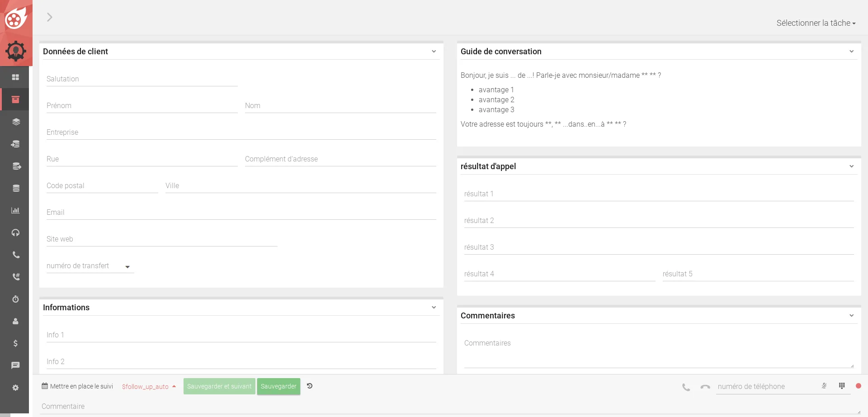Image resolution: width=868 pixels, height=417 pixels.
Task: Click the Sauvegarder button
Action: click(x=278, y=386)
